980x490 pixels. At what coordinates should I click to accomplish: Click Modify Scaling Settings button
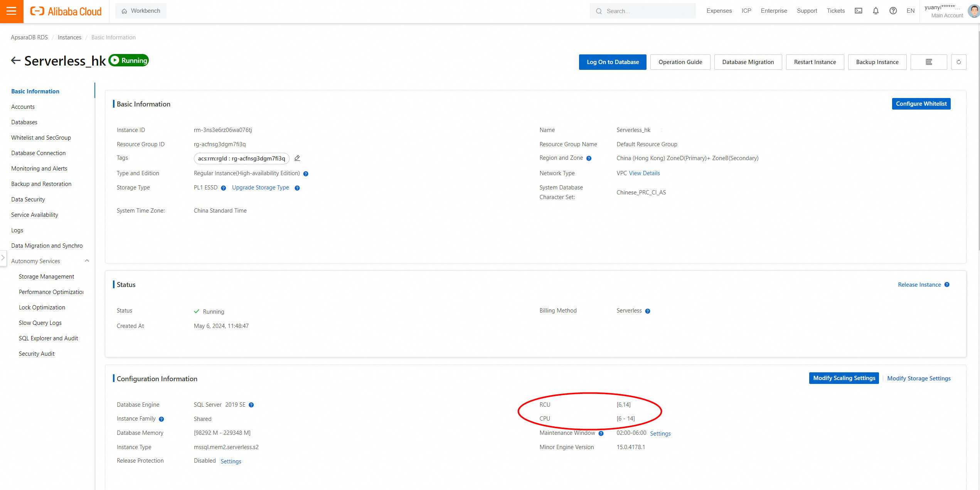(844, 378)
